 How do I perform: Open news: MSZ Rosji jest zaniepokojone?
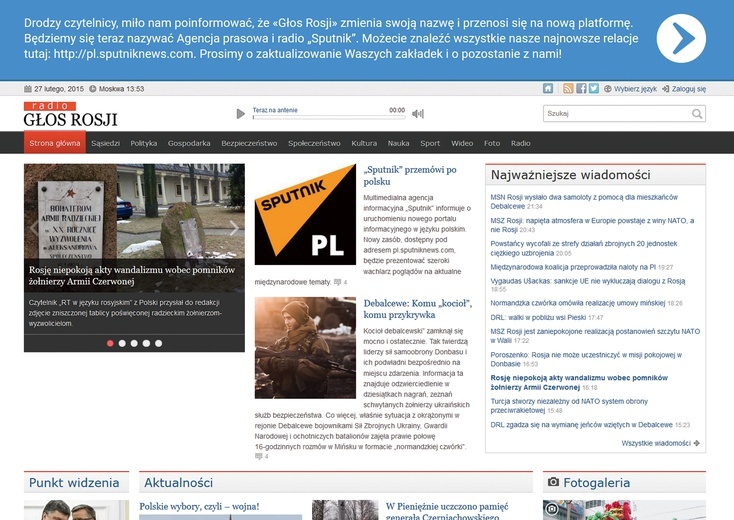595,336
